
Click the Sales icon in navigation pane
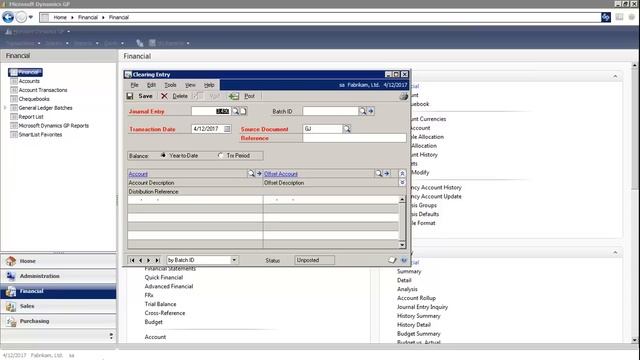[11, 307]
